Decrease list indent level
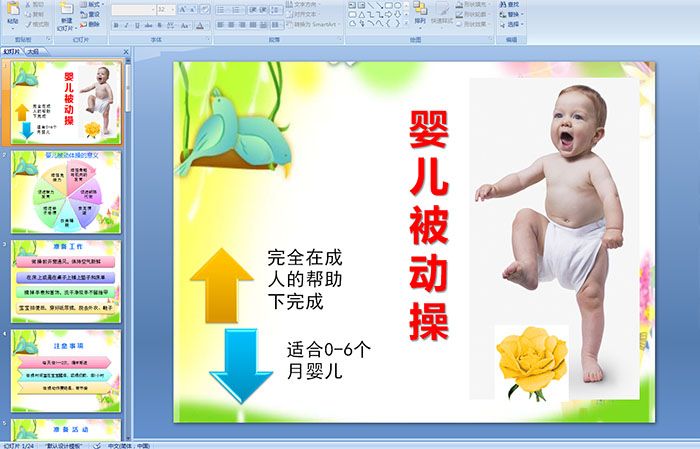 [x=253, y=10]
